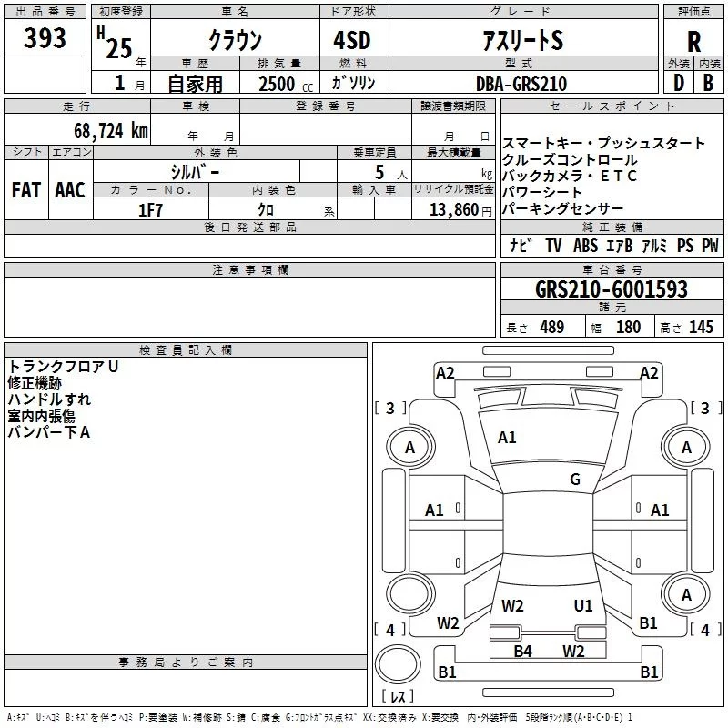Select the recycle deposit 13,860円

(460, 210)
